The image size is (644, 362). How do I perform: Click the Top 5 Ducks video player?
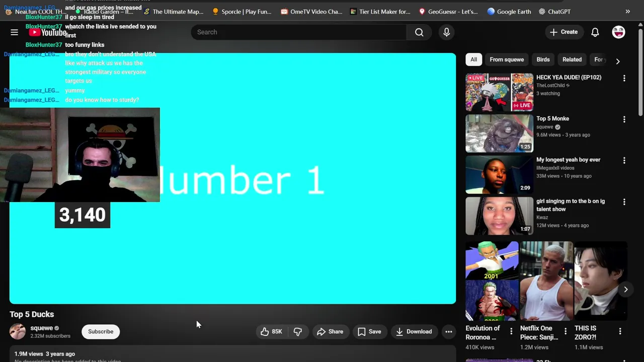click(232, 178)
